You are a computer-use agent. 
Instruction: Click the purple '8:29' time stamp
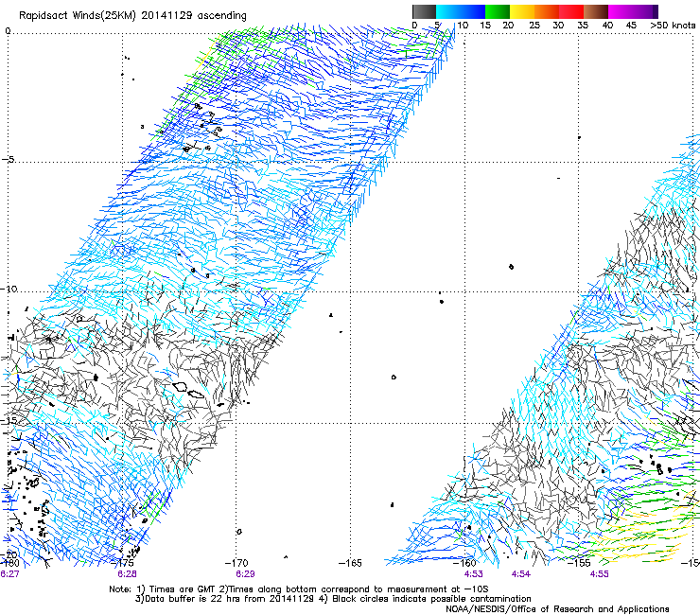(x=245, y=574)
